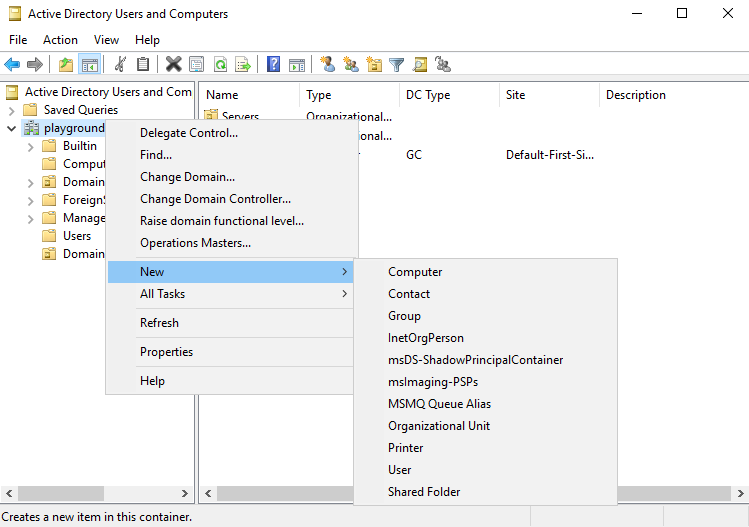Select Change Domain... menu entry
Screen dimensions: 749x527
point(231,177)
